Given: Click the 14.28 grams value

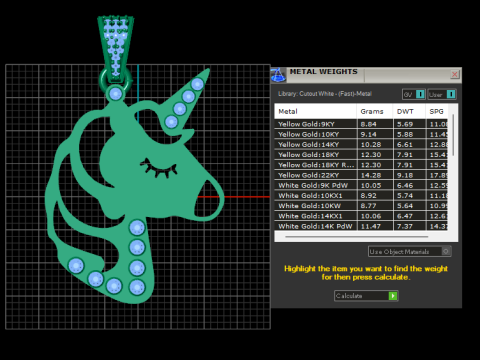Looking at the screenshot, I should 371,175.
